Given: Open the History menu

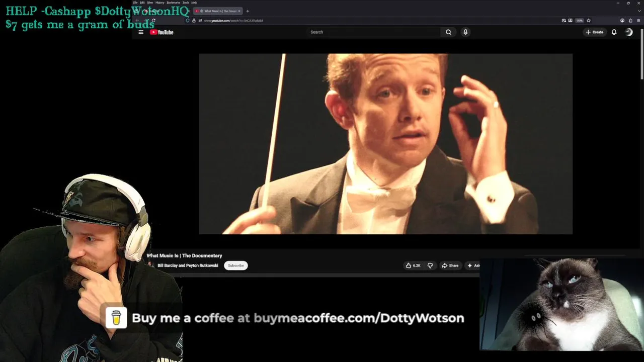Looking at the screenshot, I should (x=160, y=3).
